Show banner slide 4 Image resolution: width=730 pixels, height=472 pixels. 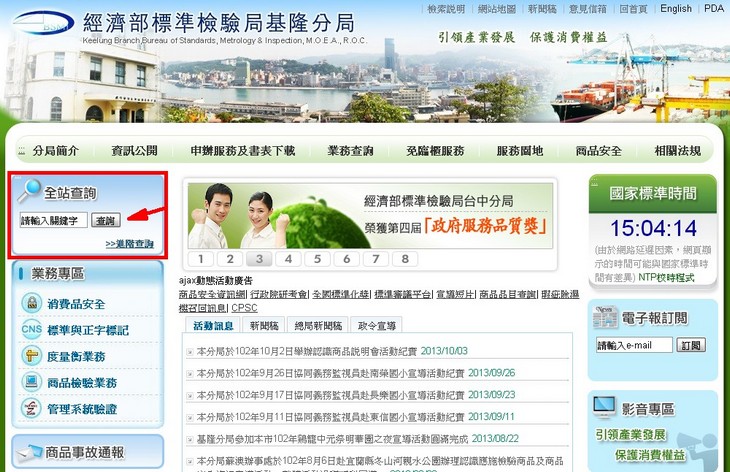288,259
